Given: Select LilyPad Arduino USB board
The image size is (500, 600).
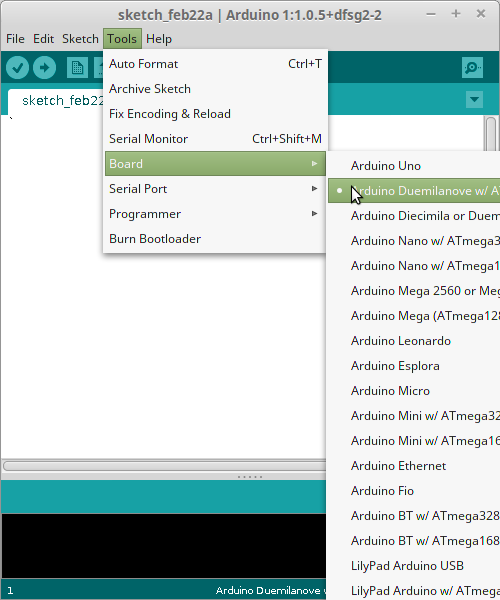Looking at the screenshot, I should point(414,566).
